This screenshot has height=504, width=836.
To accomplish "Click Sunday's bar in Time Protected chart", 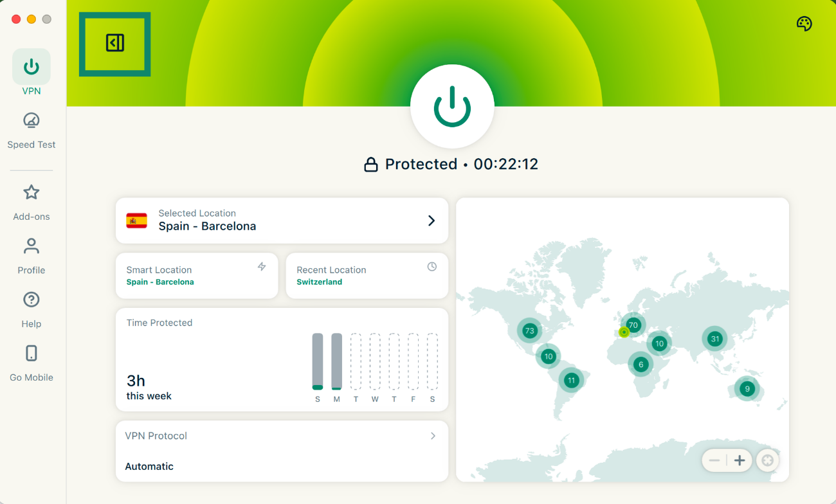I will [318, 361].
